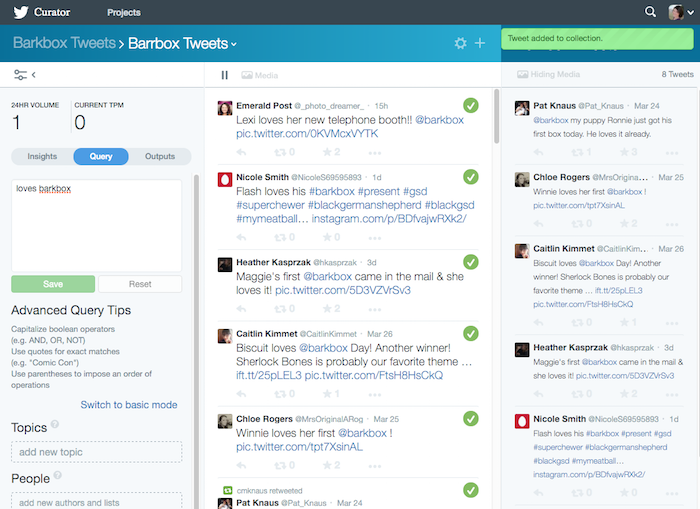Viewport: 700px width, 509px height.
Task: Reset the query
Action: click(140, 284)
